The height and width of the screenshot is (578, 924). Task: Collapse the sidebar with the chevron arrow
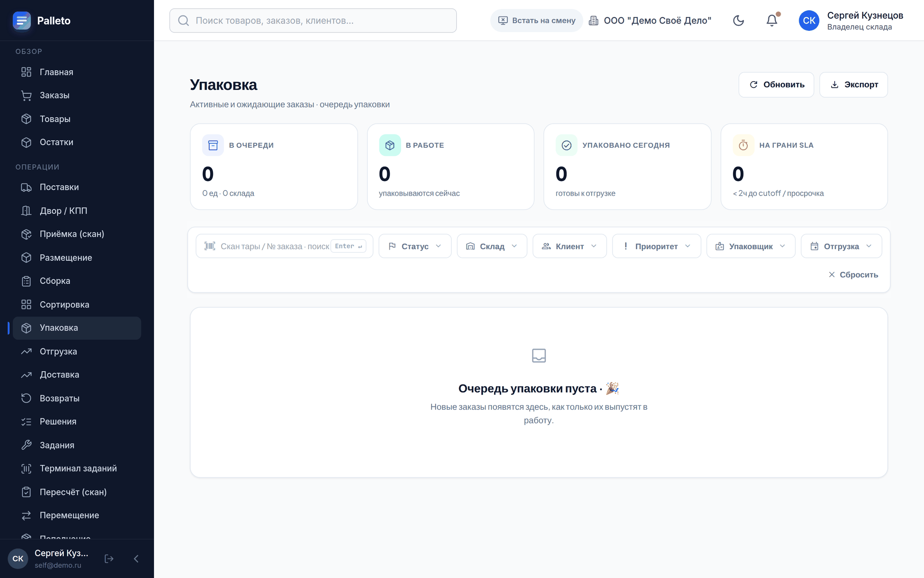pos(136,558)
